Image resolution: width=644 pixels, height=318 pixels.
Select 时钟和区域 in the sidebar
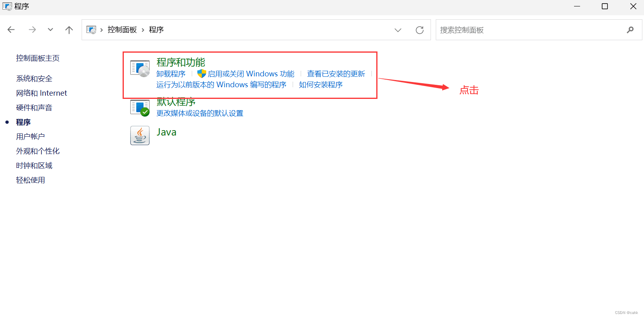(34, 166)
